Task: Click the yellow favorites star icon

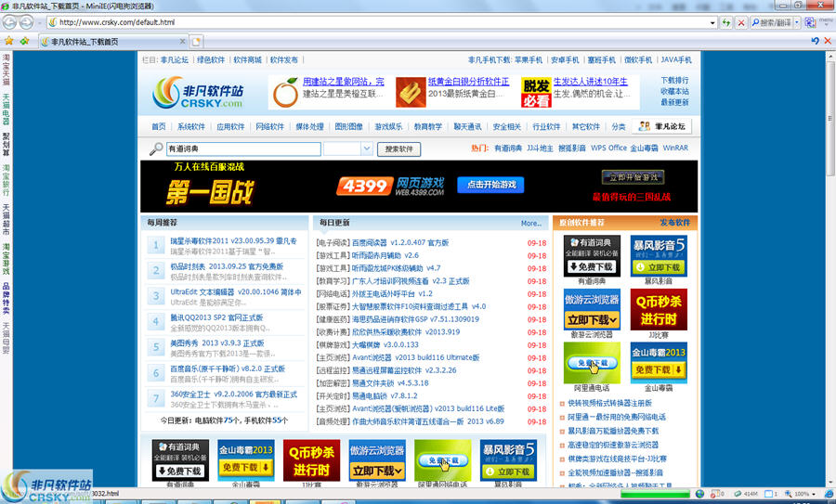Action: click(9, 41)
